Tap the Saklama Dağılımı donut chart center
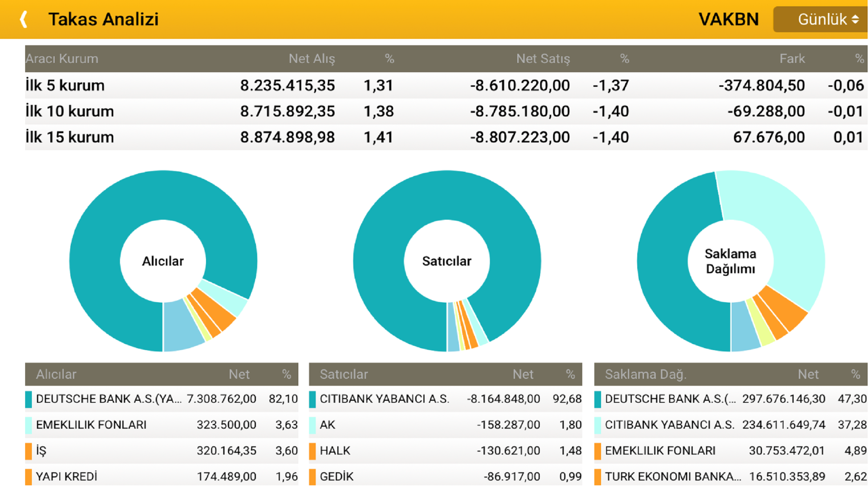This screenshot has height=488, width=868. [x=730, y=261]
